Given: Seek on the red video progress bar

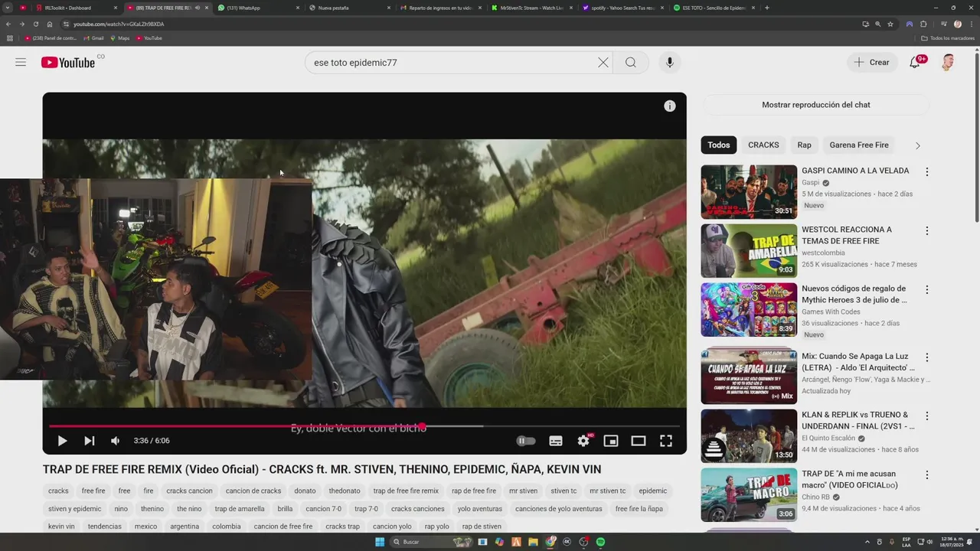Looking at the screenshot, I should click(x=364, y=426).
